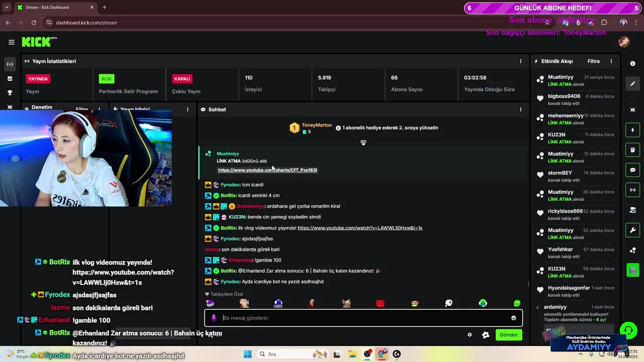644x362 pixels.
Task: Click the chat rewards star icon
Action: [x=486, y=335]
